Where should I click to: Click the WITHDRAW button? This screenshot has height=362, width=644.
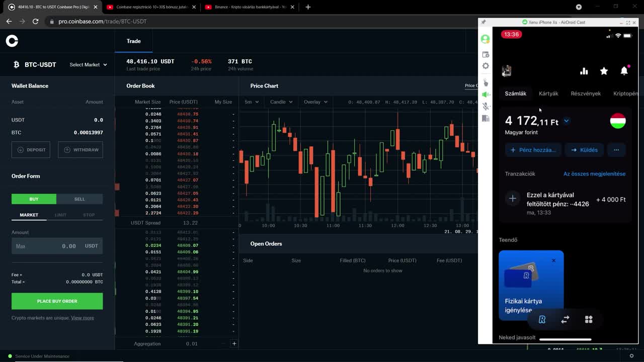click(80, 150)
